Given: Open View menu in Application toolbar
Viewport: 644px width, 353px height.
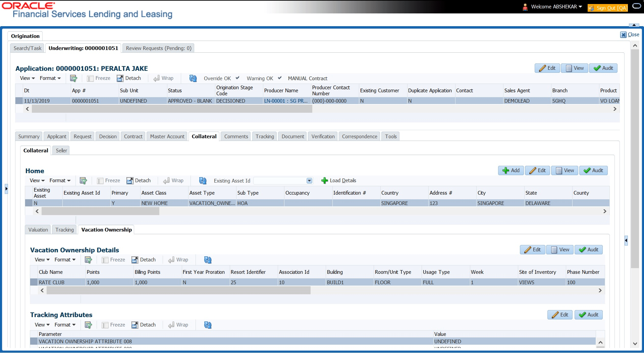Looking at the screenshot, I should [28, 78].
